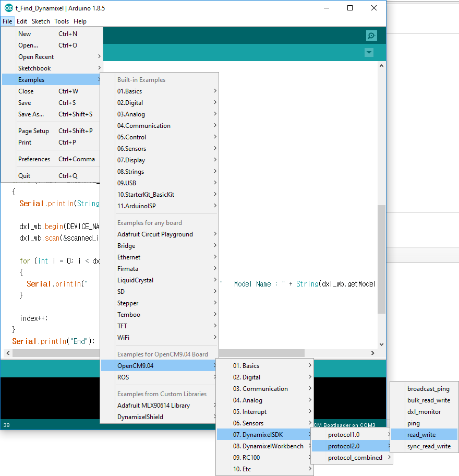Choose Open... from the File menu

click(52, 45)
